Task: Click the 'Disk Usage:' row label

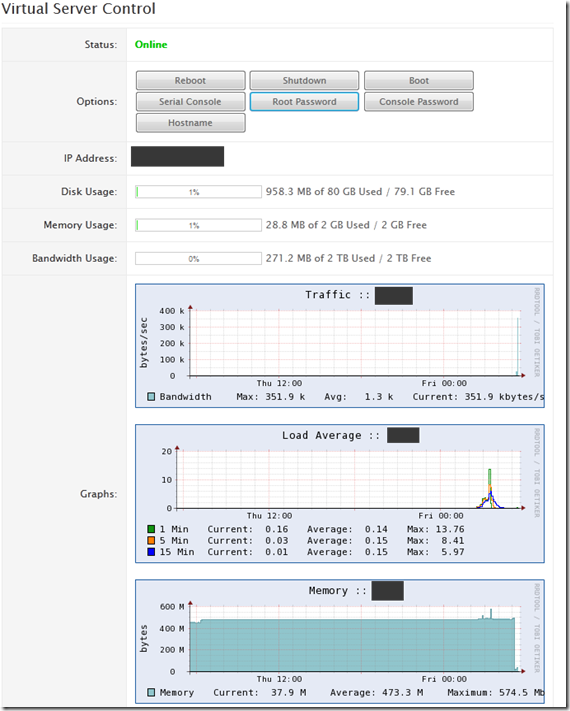Action: [x=89, y=192]
